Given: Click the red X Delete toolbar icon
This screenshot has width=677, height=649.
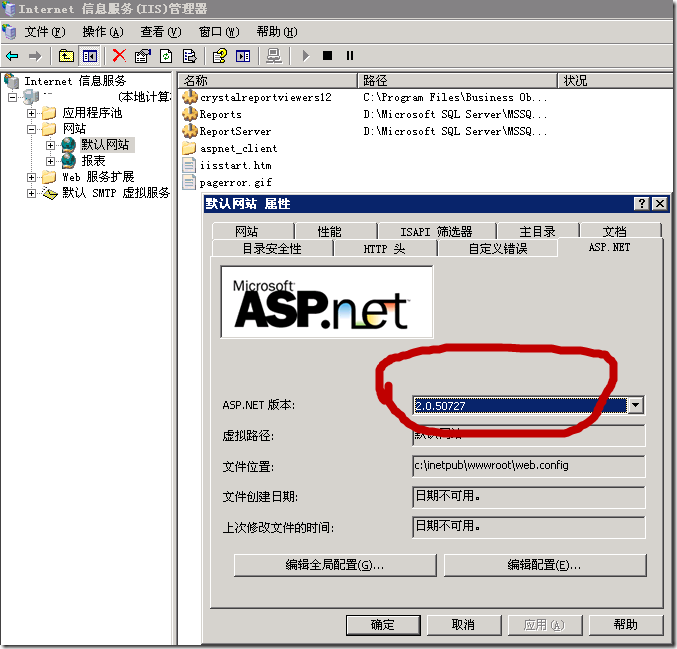Looking at the screenshot, I should point(119,56).
